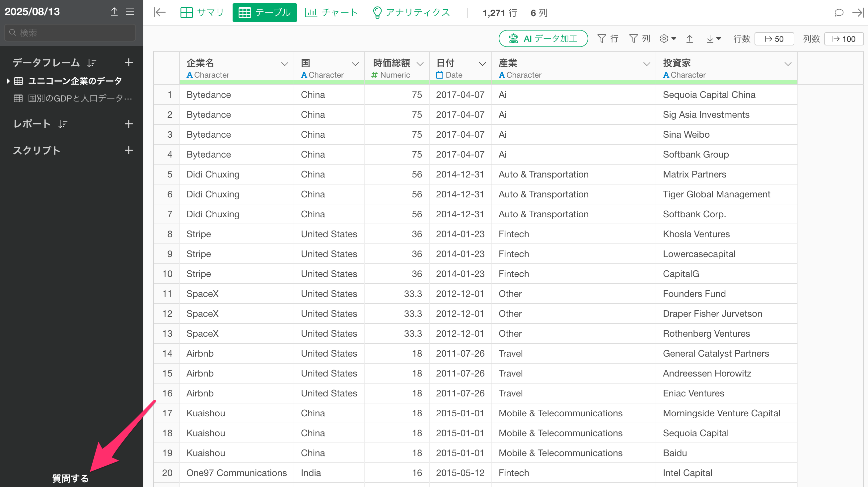Open the 産業 column header menu
868x487 pixels.
[647, 64]
